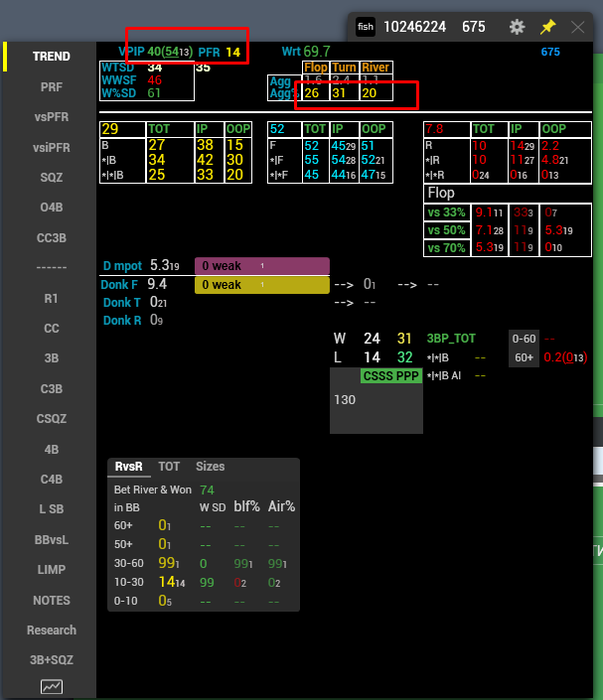
Task: Click the 3BP_TOT label
Action: [451, 338]
